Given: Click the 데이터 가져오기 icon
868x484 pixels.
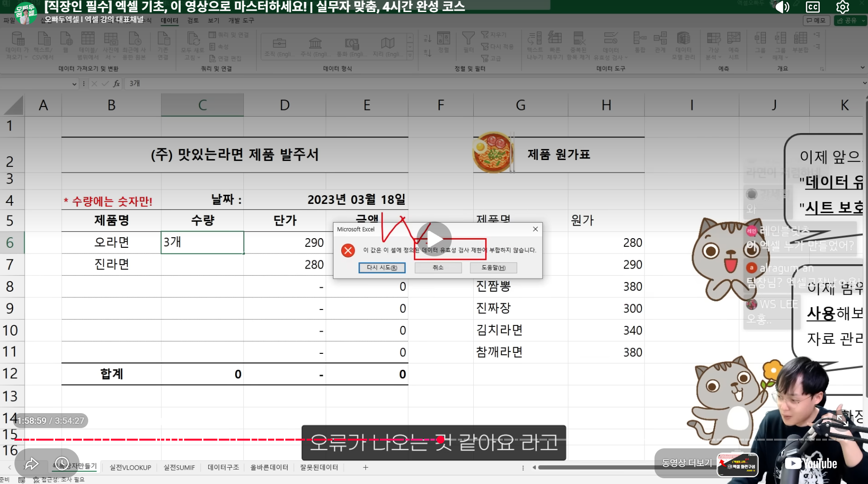Looking at the screenshot, I should click(17, 46).
